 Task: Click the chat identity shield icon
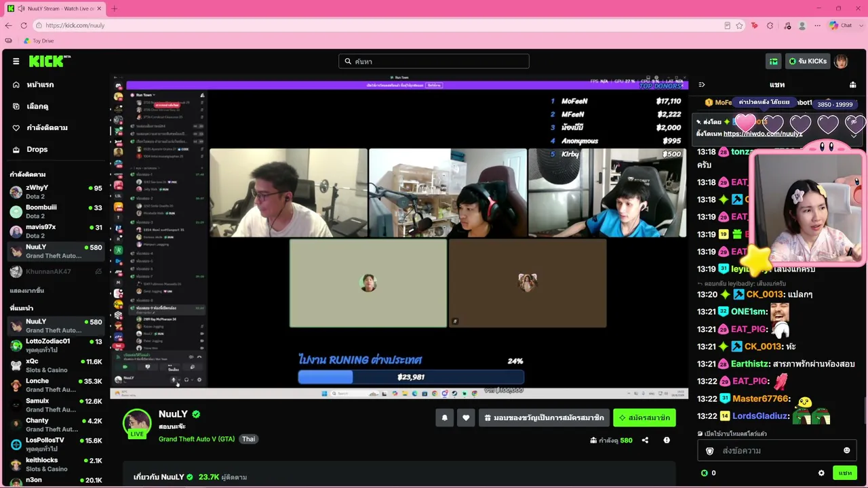pyautogui.click(x=710, y=451)
